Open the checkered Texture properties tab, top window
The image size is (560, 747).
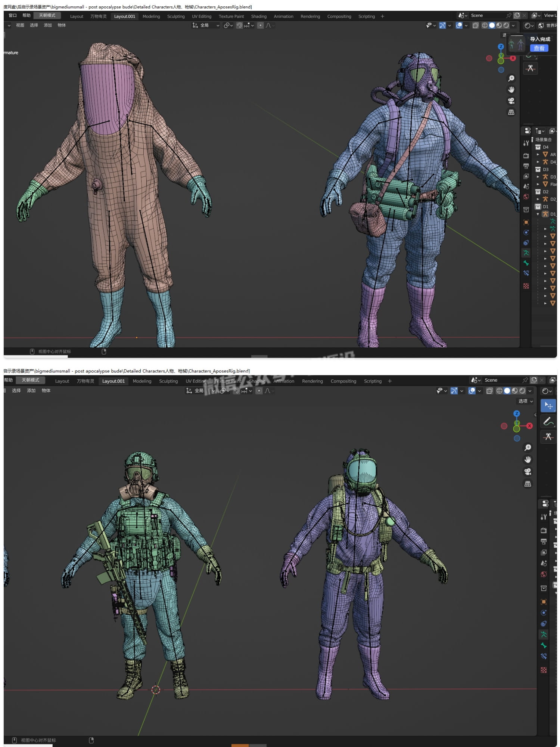(526, 286)
